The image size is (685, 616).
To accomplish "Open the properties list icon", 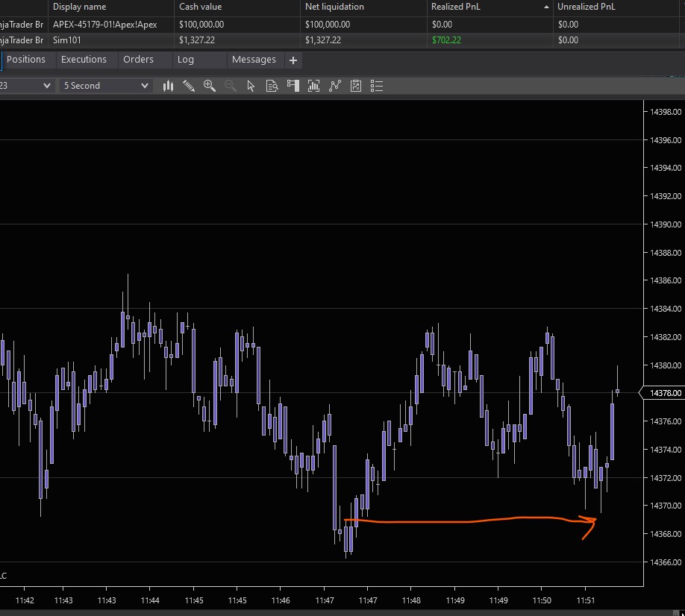I will 377,86.
